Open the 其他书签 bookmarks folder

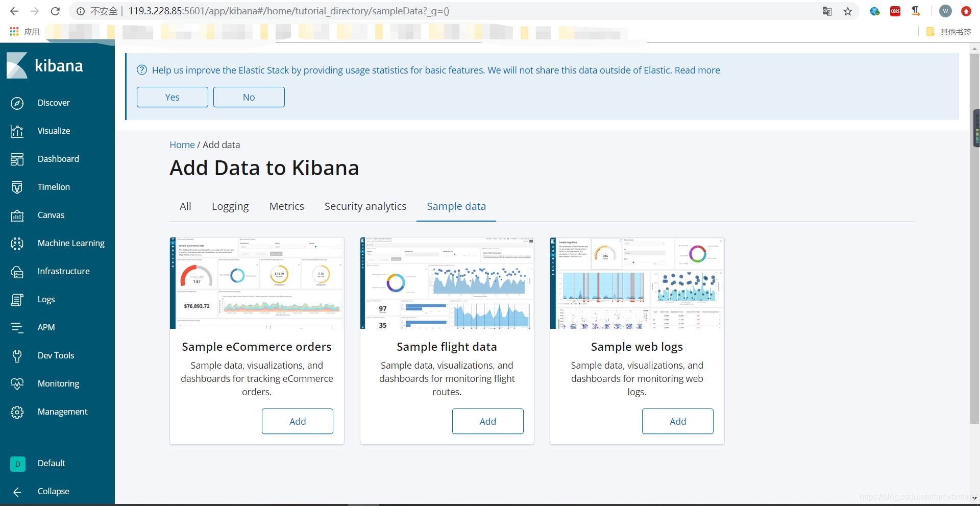coord(949,32)
